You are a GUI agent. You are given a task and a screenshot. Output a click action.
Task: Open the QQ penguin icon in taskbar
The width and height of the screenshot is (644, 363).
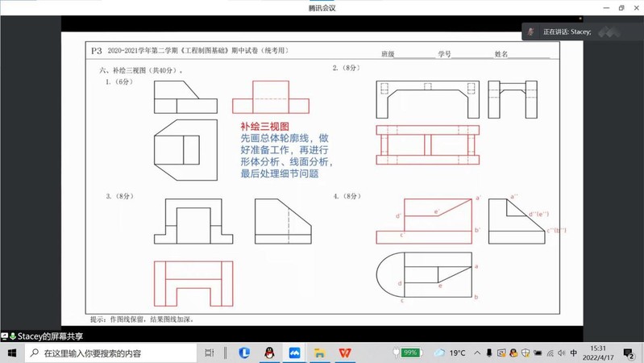(x=269, y=353)
